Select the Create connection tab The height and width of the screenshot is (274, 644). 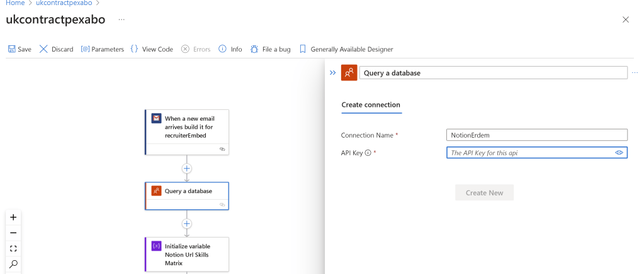click(371, 104)
